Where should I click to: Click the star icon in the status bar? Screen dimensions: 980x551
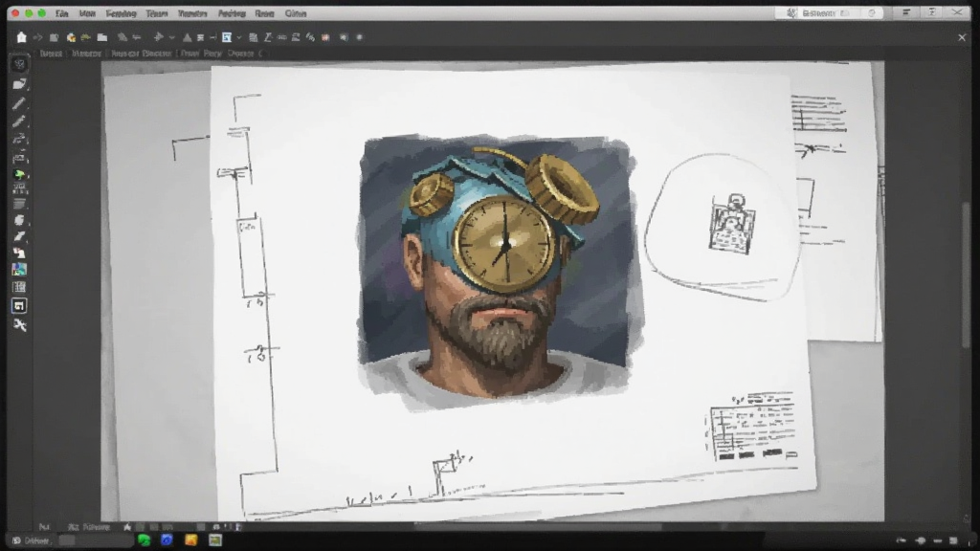click(127, 527)
